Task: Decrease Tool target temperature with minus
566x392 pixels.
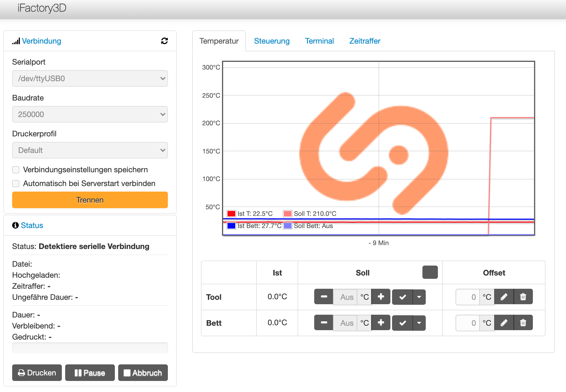Action: [x=324, y=297]
